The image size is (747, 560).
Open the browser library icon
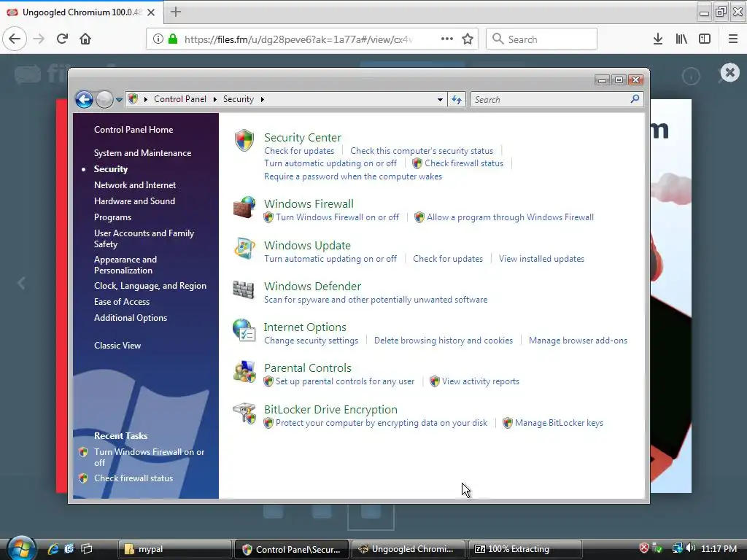click(x=681, y=39)
